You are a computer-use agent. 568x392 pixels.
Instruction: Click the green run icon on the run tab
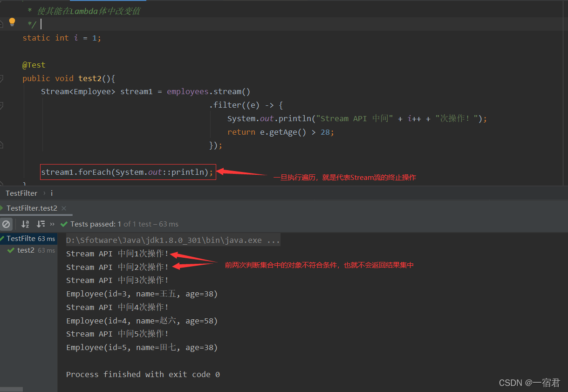tap(2, 208)
